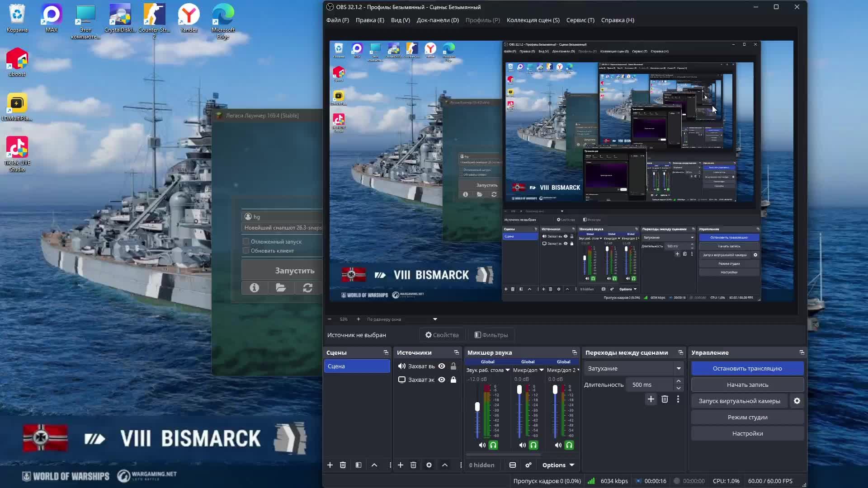Click Начать запись button
The height and width of the screenshot is (488, 868).
[x=747, y=385]
